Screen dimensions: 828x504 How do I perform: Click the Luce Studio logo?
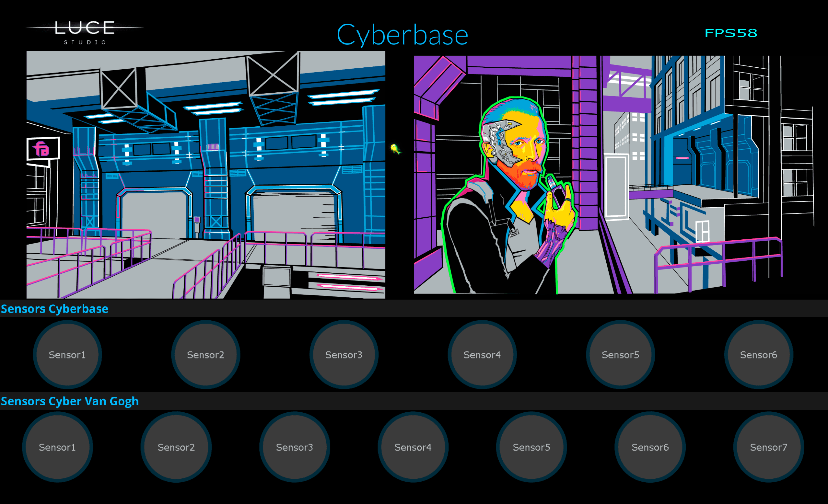85,33
